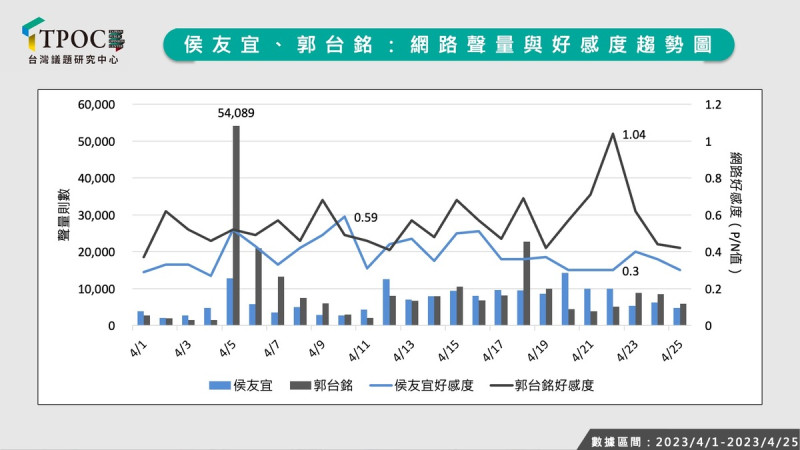Click the blue 侯友宜 legend swatch
This screenshot has width=800, height=450.
pyautogui.click(x=219, y=385)
